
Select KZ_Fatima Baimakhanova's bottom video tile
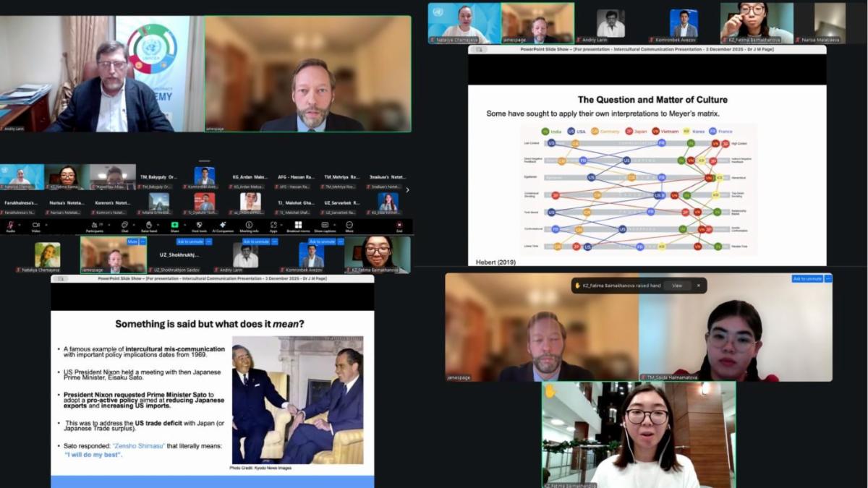click(x=639, y=435)
